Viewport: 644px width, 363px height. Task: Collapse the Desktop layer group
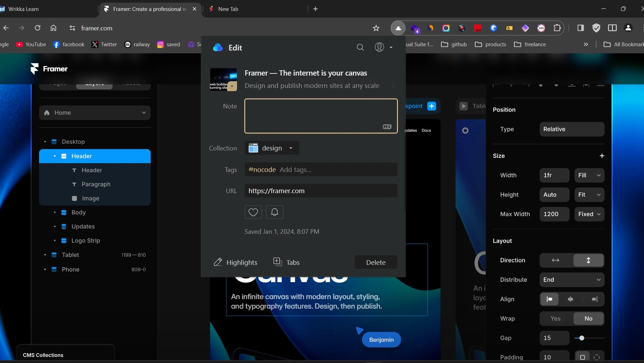[45, 142]
